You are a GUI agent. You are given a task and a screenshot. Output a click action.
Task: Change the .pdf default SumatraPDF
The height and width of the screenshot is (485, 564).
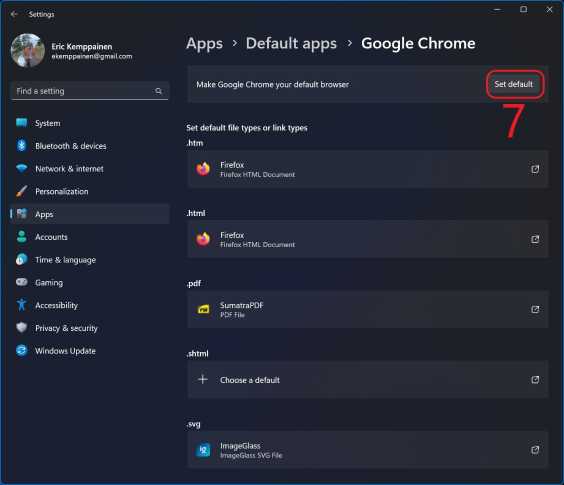[368, 309]
